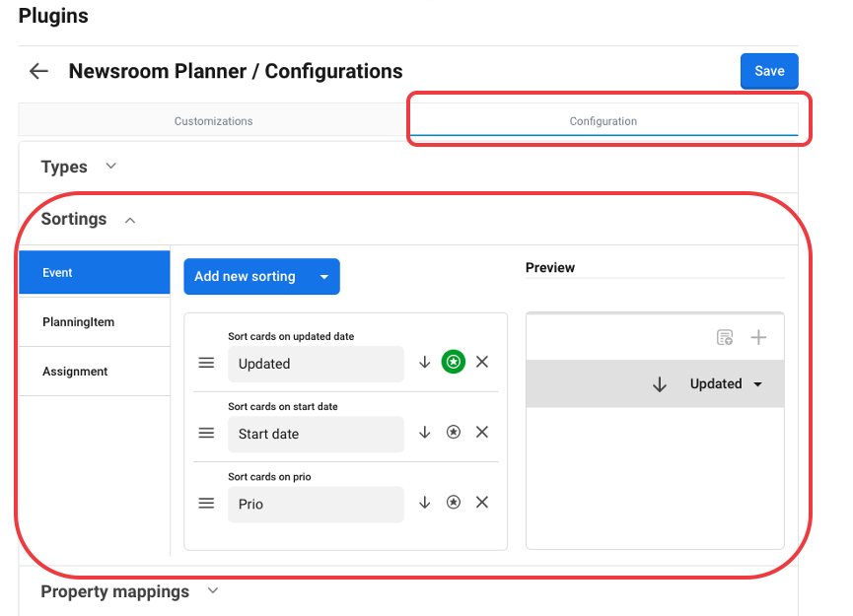The height and width of the screenshot is (616, 853).
Task: Click drag handle icon for Prio row
Action: 206,503
